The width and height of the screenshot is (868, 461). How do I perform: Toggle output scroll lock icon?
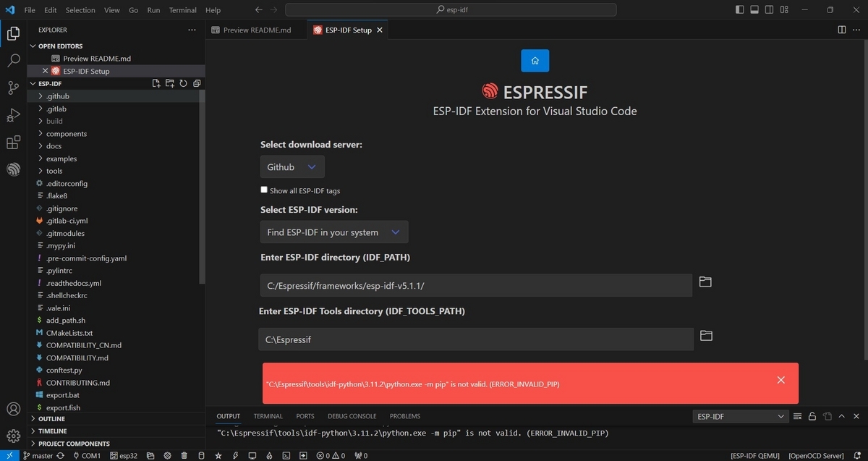click(x=812, y=416)
